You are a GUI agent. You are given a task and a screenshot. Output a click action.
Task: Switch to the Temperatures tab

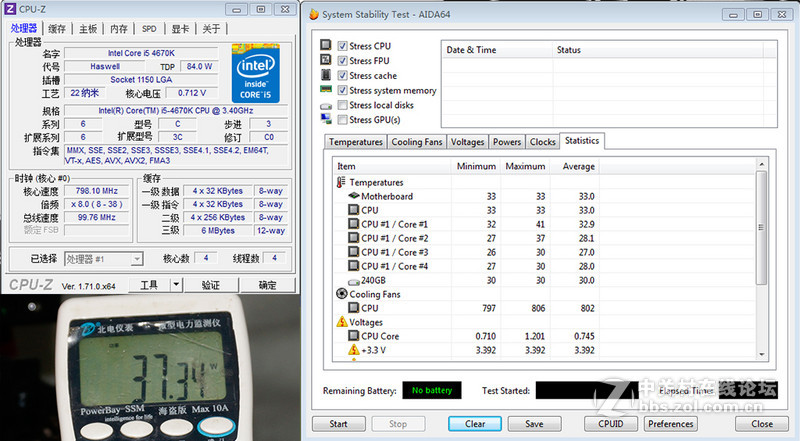[355, 142]
